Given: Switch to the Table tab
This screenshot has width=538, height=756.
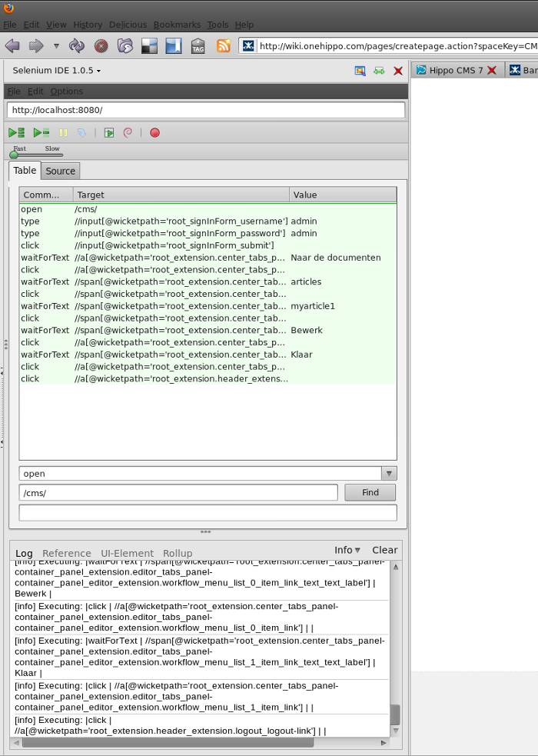Looking at the screenshot, I should click(25, 170).
